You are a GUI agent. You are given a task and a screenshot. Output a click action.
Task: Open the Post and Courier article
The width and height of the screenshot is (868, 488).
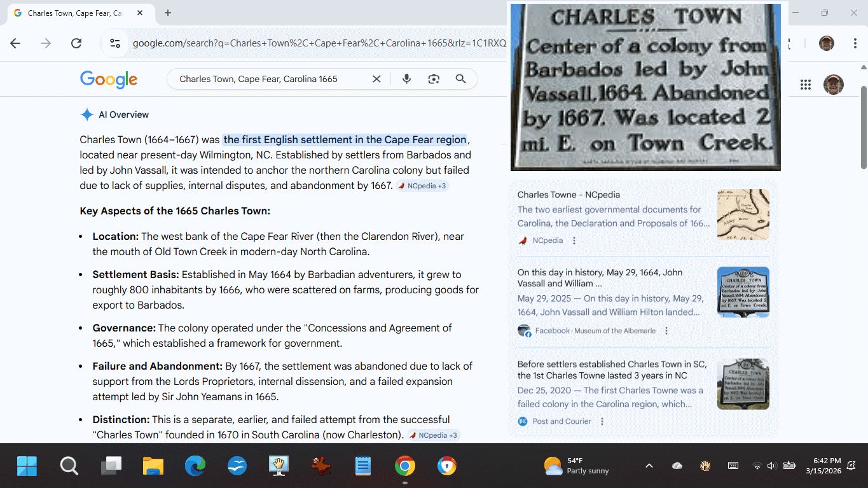[611, 370]
